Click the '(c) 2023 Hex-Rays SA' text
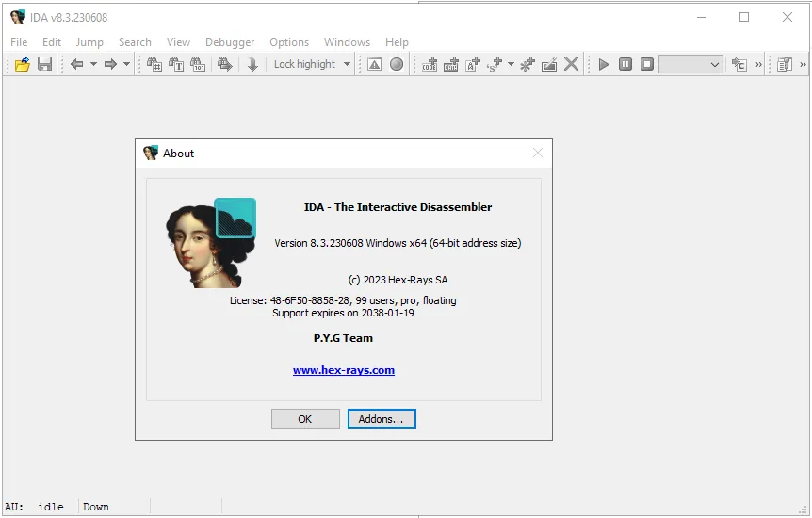 pyautogui.click(x=398, y=280)
